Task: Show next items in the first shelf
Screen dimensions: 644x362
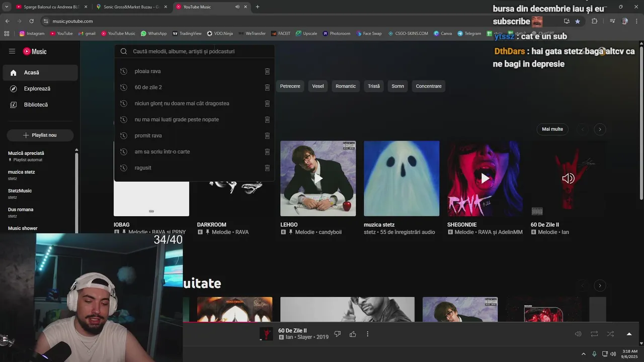Action: tap(600, 129)
